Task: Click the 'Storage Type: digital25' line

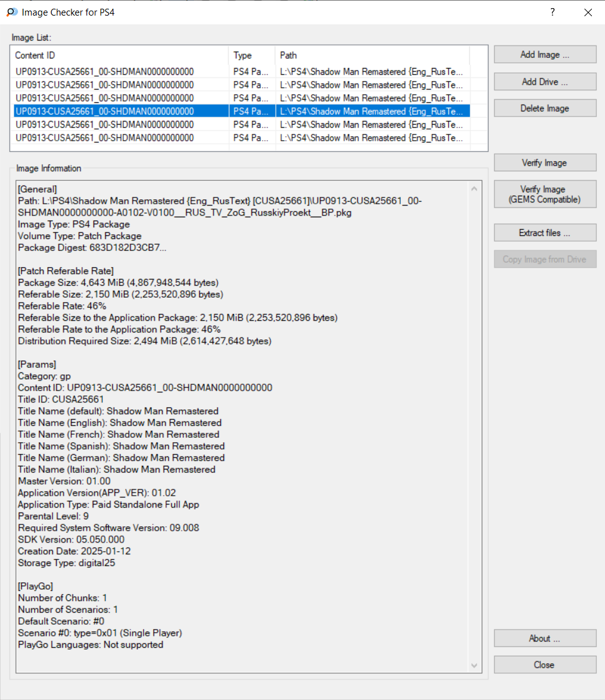Action: click(x=67, y=563)
